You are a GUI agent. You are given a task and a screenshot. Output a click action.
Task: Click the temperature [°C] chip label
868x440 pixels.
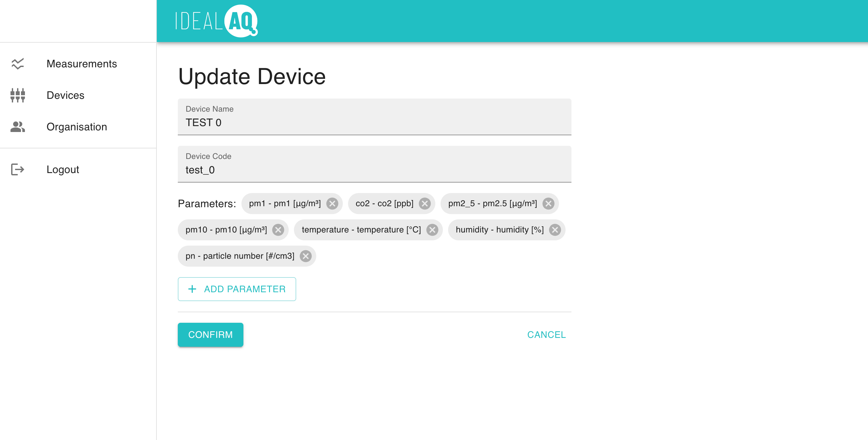[361, 230]
